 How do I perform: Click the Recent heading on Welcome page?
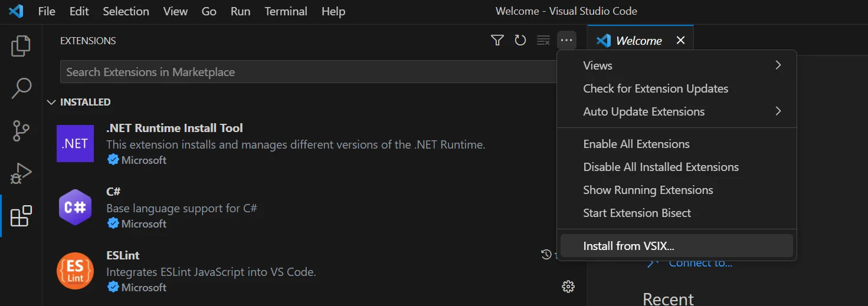tap(668, 298)
